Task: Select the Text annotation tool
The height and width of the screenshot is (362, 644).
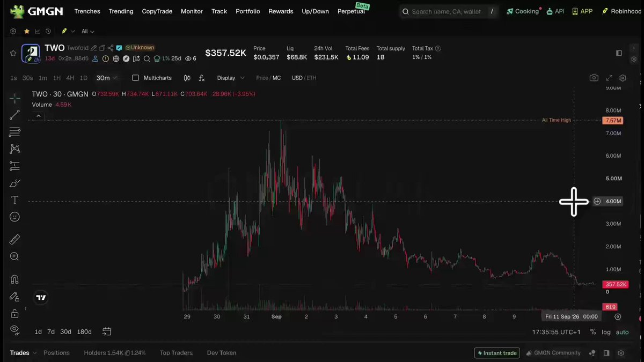Action: pos(14,200)
